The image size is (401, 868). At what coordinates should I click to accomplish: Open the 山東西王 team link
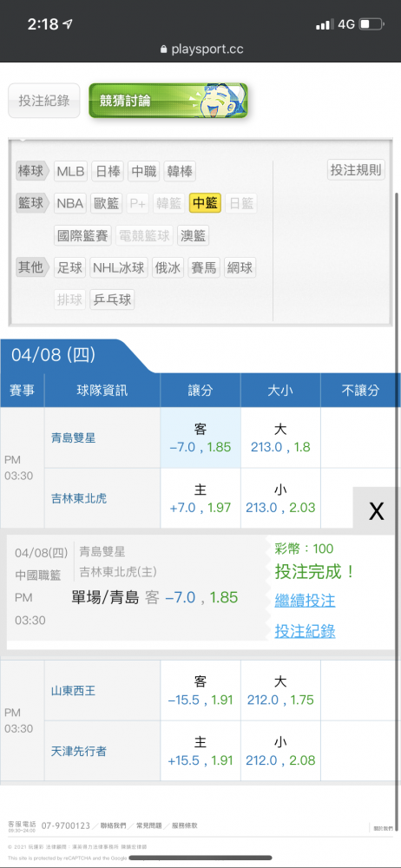73,690
